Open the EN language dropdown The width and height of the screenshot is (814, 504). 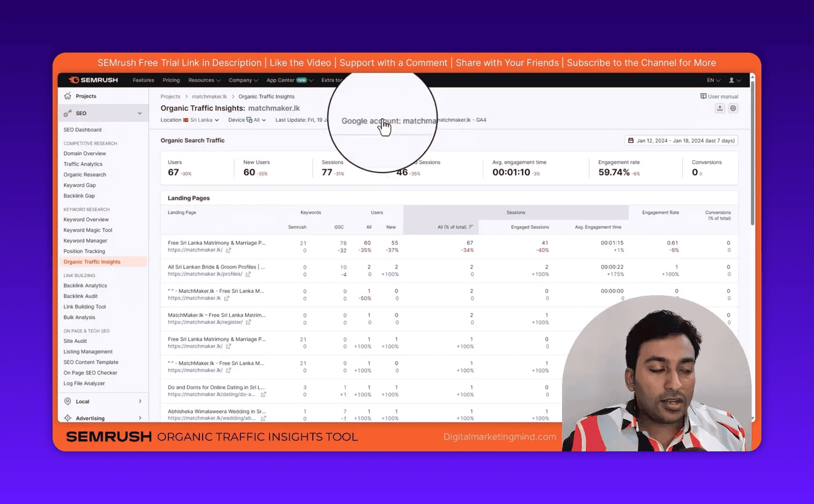[712, 79]
